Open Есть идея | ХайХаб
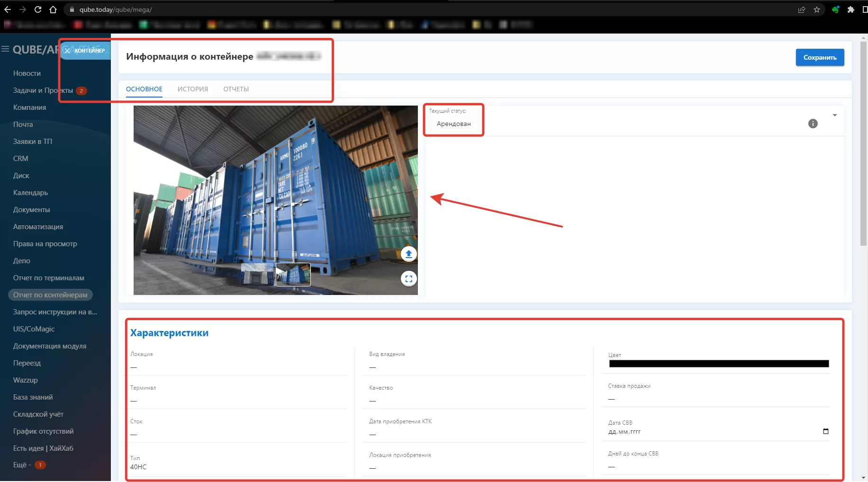 click(x=43, y=448)
